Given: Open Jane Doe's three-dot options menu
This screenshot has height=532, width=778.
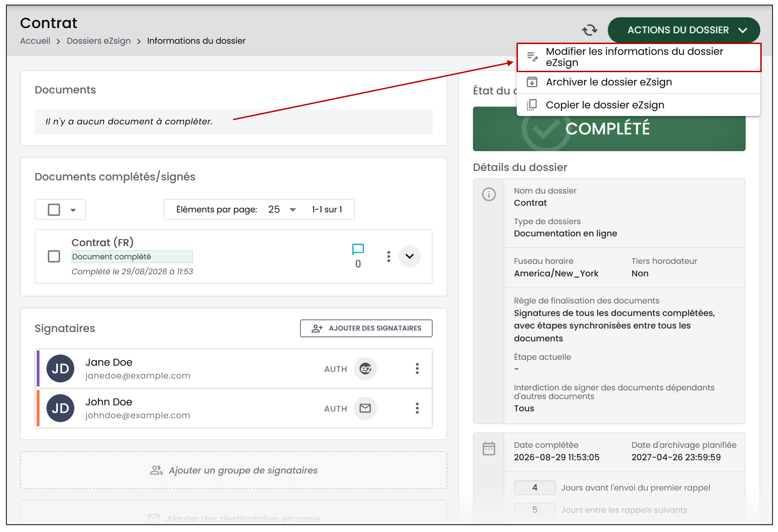Looking at the screenshot, I should tap(417, 369).
